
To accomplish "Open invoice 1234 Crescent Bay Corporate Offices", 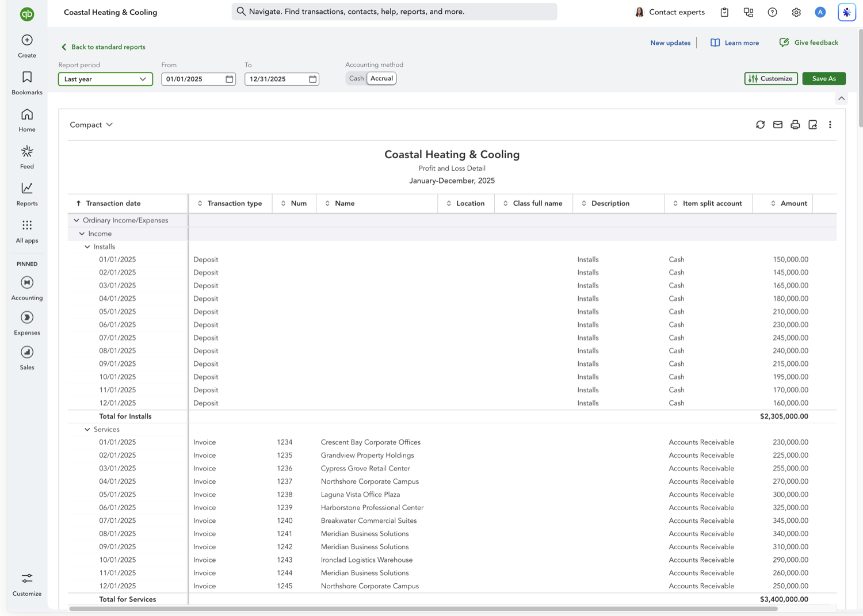I will pyautogui.click(x=452, y=442).
